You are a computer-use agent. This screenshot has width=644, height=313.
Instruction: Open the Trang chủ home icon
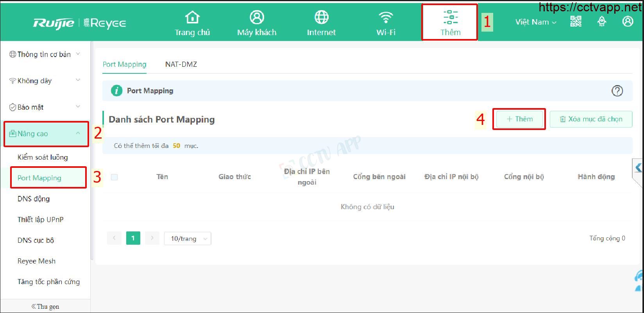click(192, 18)
